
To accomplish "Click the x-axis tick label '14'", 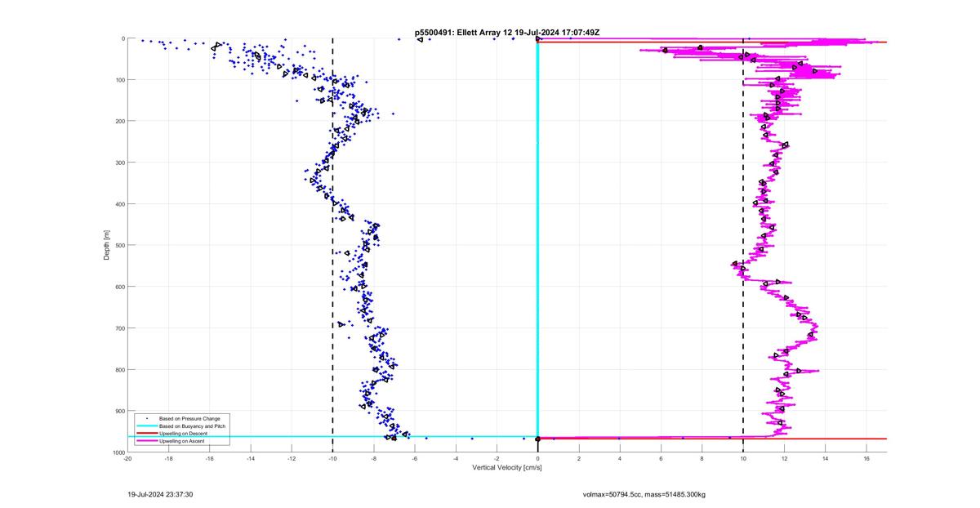I will 826,459.
